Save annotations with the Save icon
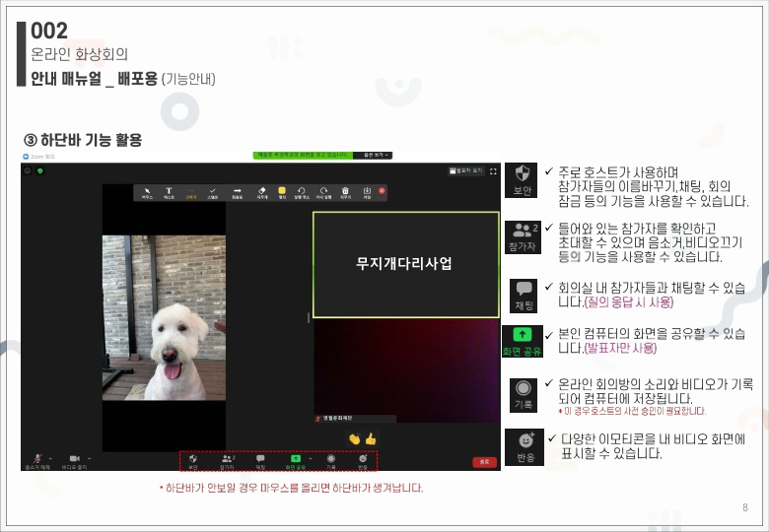The image size is (769, 532). [x=367, y=192]
